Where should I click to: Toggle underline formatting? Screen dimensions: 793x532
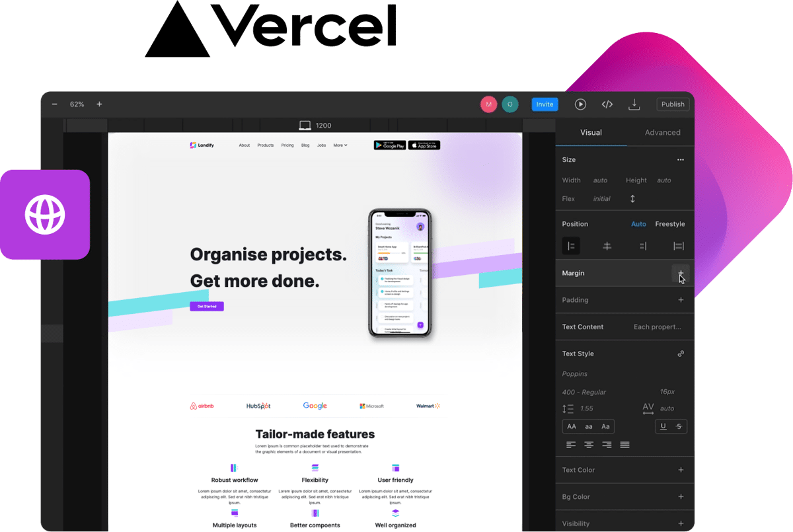pos(663,426)
